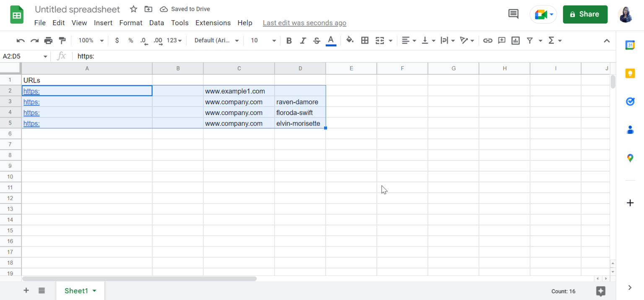Image resolution: width=644 pixels, height=300 pixels.
Task: Open Google Keep from the side panel
Action: tap(630, 73)
